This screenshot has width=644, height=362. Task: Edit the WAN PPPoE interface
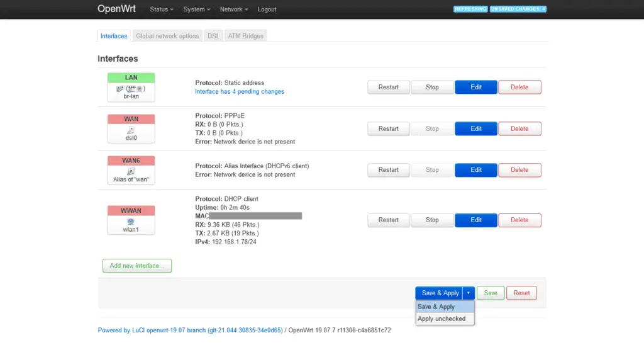476,129
